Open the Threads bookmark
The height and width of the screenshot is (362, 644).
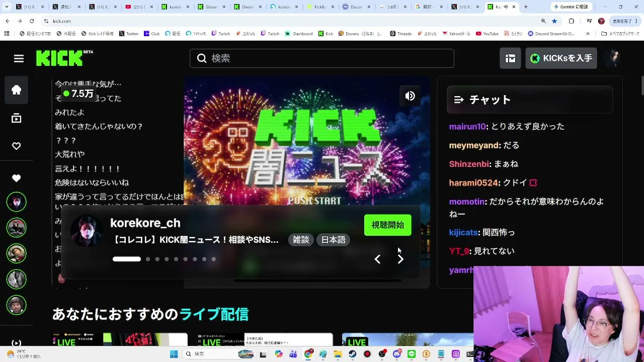tap(400, 34)
